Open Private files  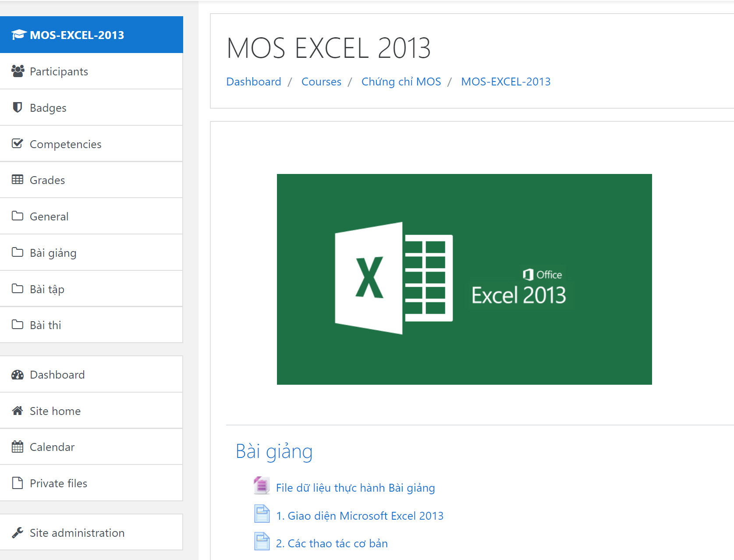point(92,483)
